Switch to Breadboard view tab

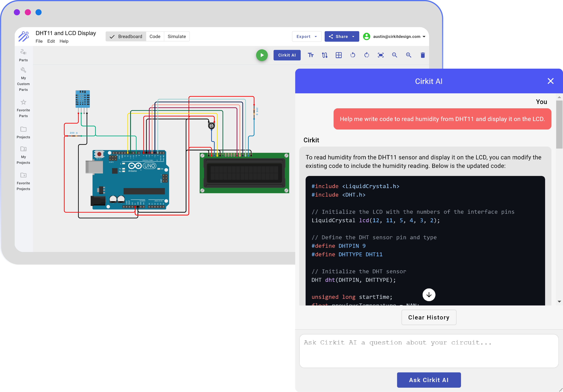[x=126, y=36]
